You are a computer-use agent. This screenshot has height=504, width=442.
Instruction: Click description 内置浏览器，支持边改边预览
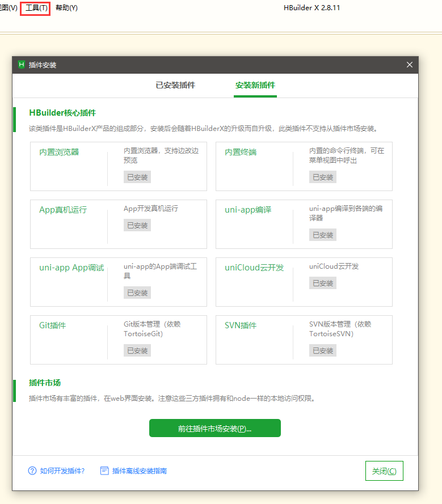point(161,155)
